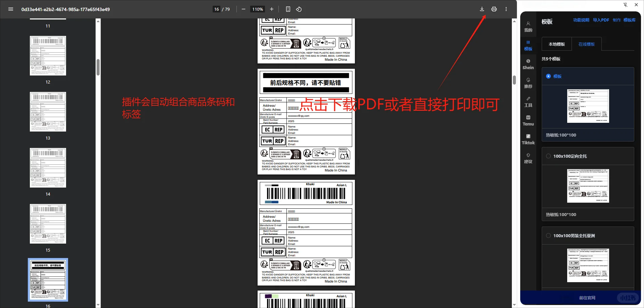Viewport: 644px width, 308px height.
Task: Print the document via the print icon
Action: pyautogui.click(x=494, y=9)
